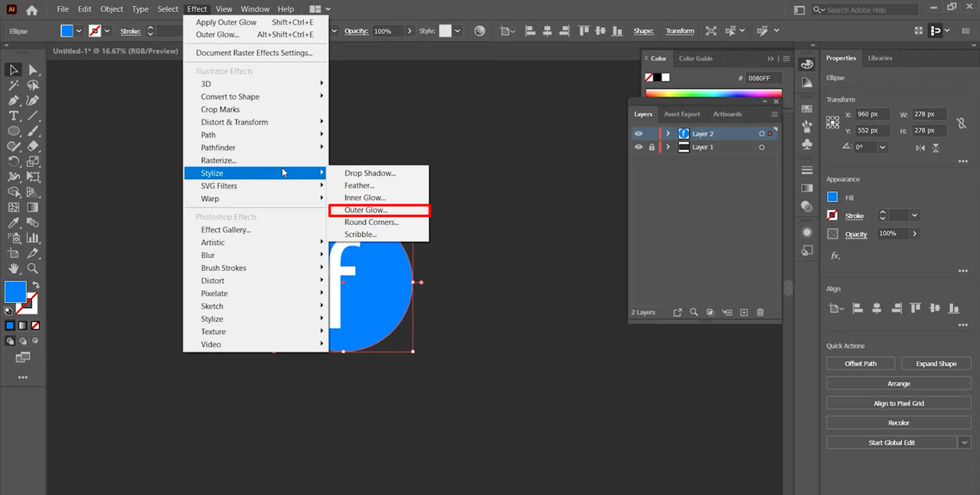Open the opacity flyout in the Properties panel
Viewport: 980px width, 495px height.
(915, 233)
